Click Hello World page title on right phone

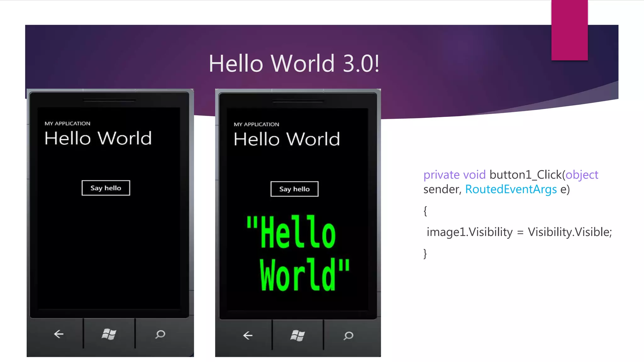point(287,139)
